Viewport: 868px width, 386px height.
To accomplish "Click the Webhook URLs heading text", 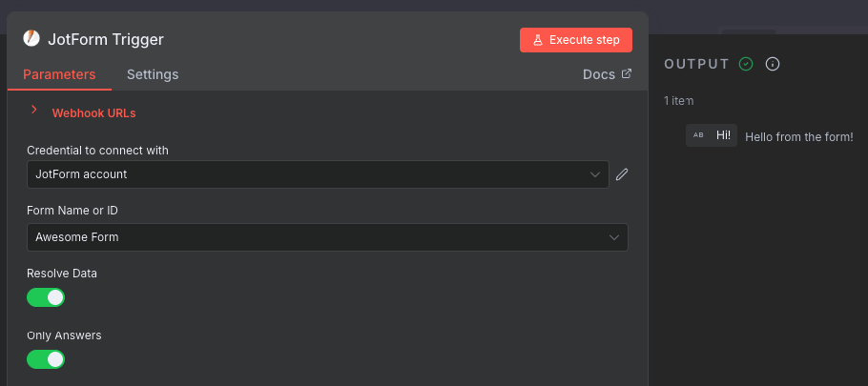I will (94, 113).
